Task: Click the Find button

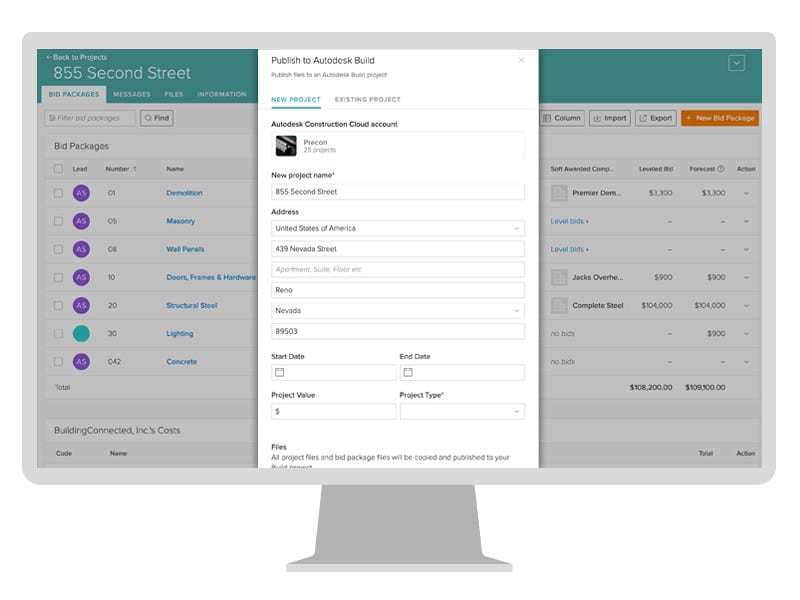Action: point(157,118)
